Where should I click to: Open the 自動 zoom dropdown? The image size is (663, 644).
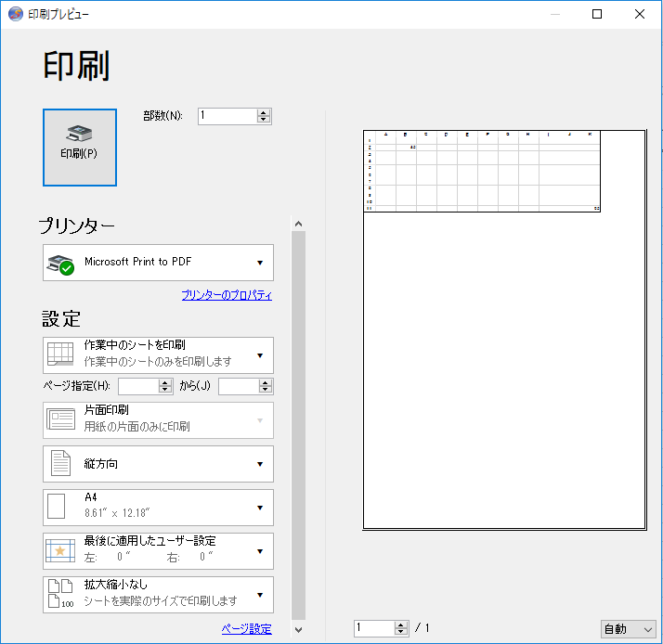tap(628, 629)
